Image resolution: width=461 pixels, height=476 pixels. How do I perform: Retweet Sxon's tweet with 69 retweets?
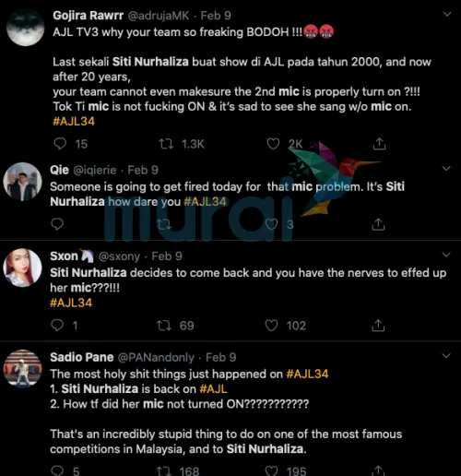point(164,326)
